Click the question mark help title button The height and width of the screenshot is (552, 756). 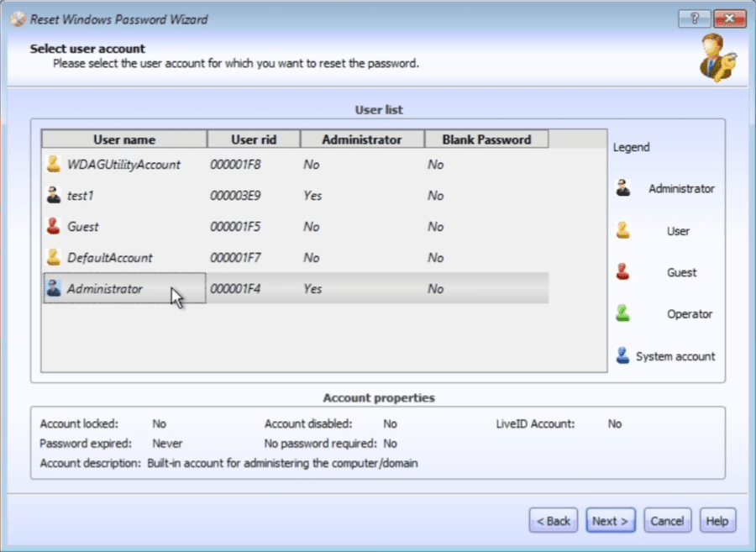coord(695,18)
